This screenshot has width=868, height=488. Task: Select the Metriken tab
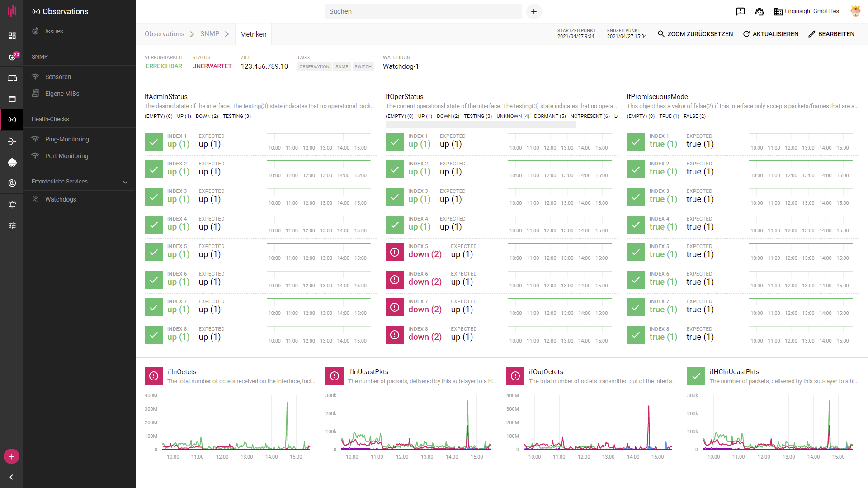point(253,34)
